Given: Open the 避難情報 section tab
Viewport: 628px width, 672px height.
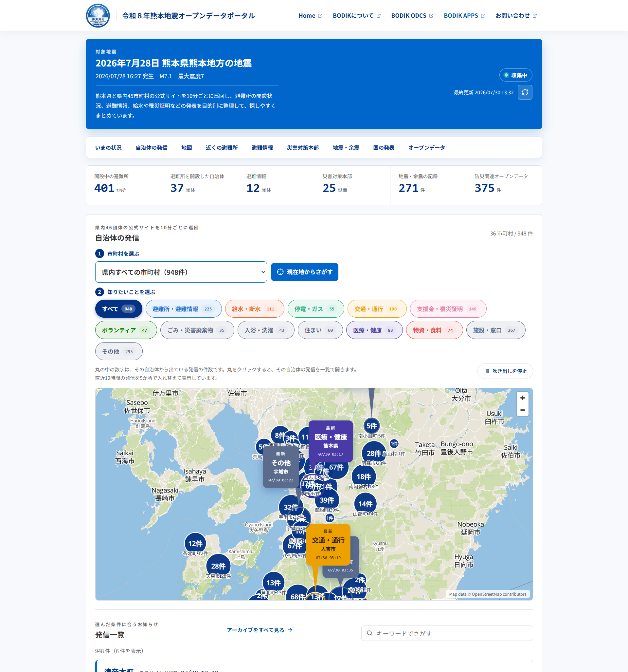Looking at the screenshot, I should click(262, 147).
